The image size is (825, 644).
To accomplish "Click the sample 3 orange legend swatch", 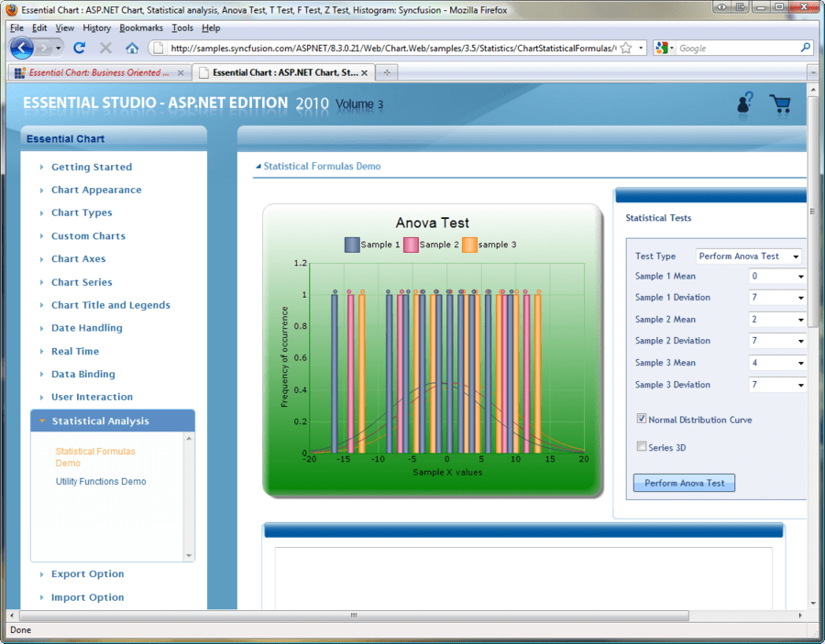I will [x=470, y=245].
